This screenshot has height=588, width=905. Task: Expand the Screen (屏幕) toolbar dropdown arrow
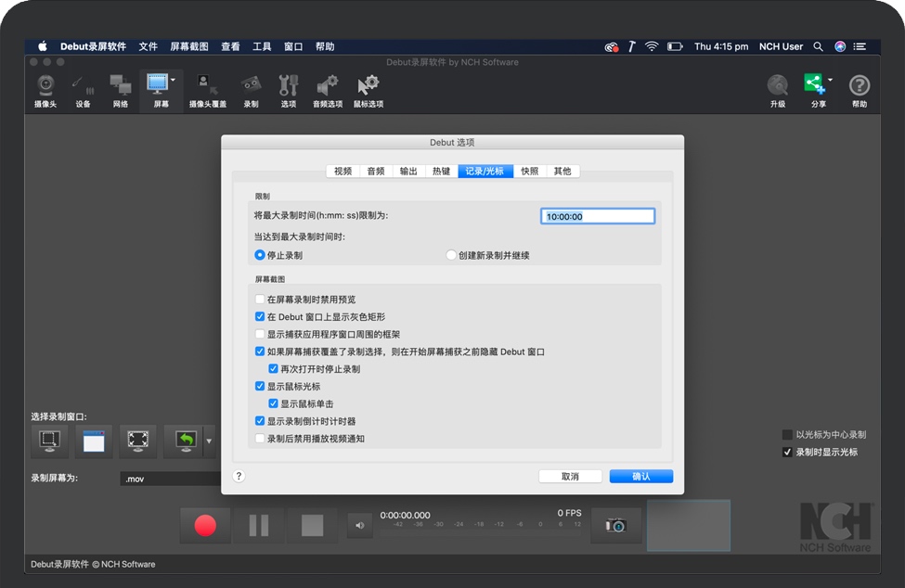(x=173, y=81)
